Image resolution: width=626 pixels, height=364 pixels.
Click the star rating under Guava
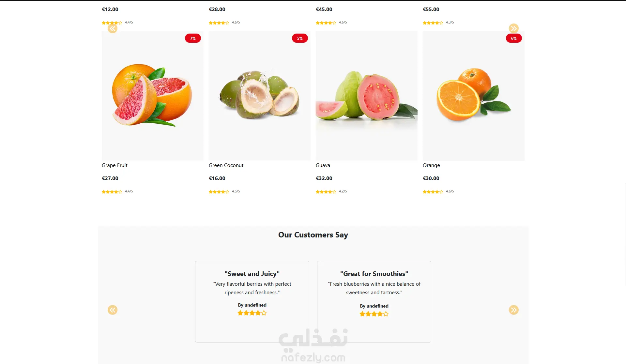coord(326,192)
